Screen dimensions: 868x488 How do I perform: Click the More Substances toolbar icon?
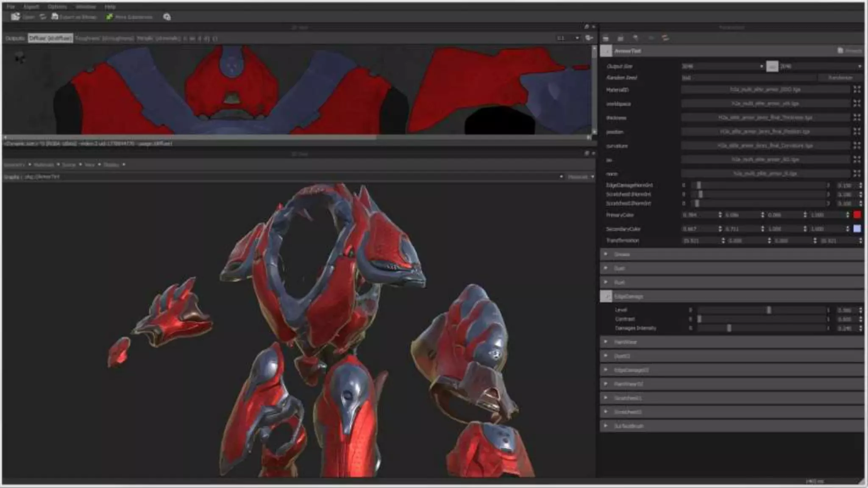tap(110, 17)
